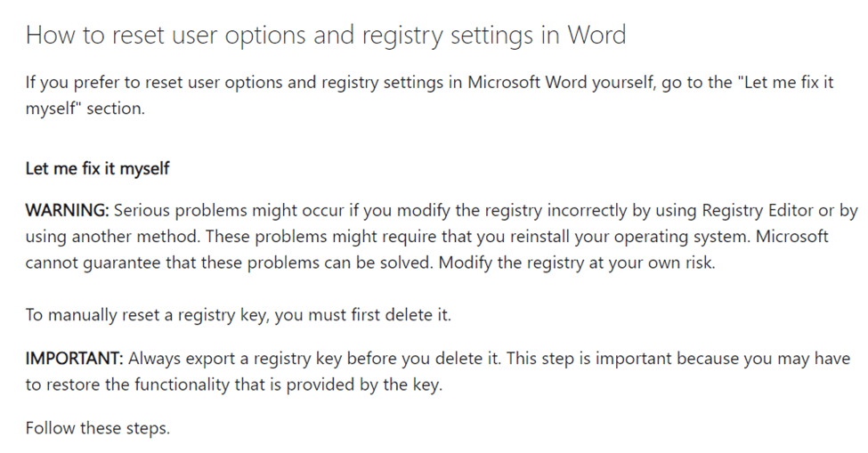Click "Modify the registry at your own risk" sentence

click(x=577, y=263)
